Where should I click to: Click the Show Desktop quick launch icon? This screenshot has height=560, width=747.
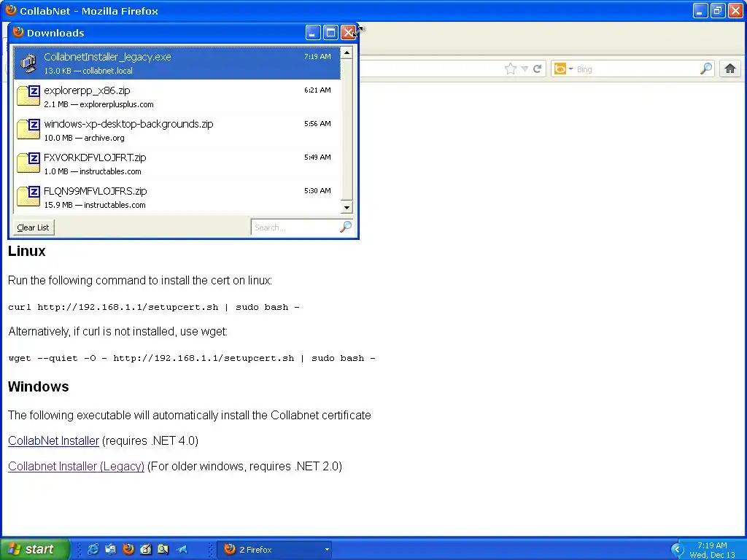tap(111, 549)
